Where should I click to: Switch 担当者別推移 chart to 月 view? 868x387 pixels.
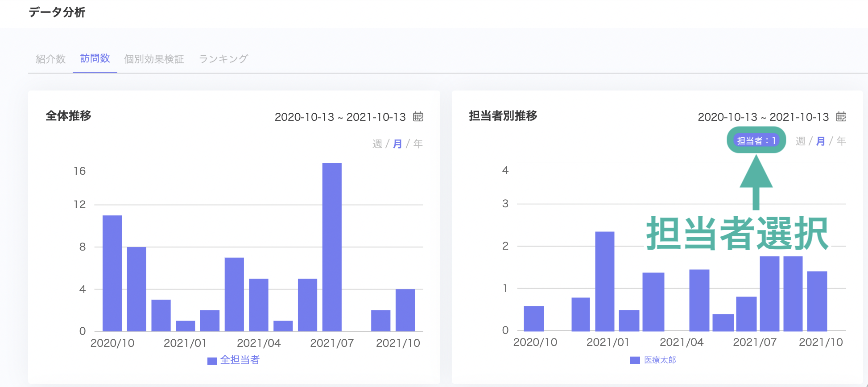tap(820, 141)
